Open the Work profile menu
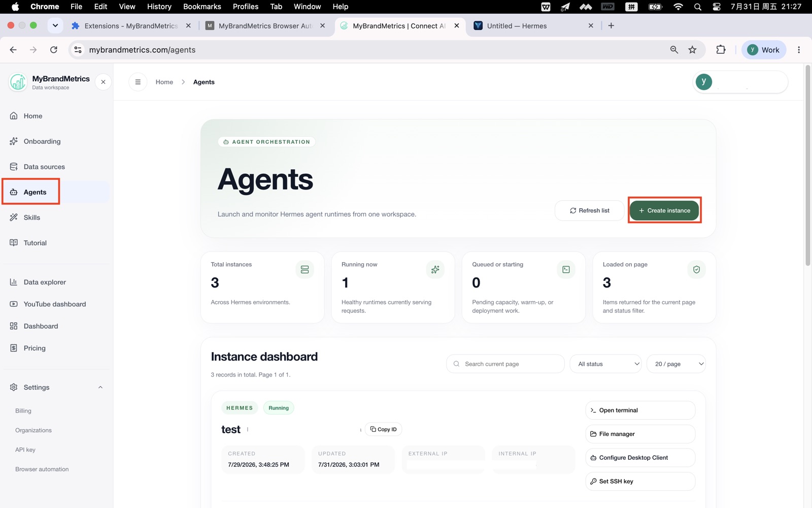 tap(764, 50)
